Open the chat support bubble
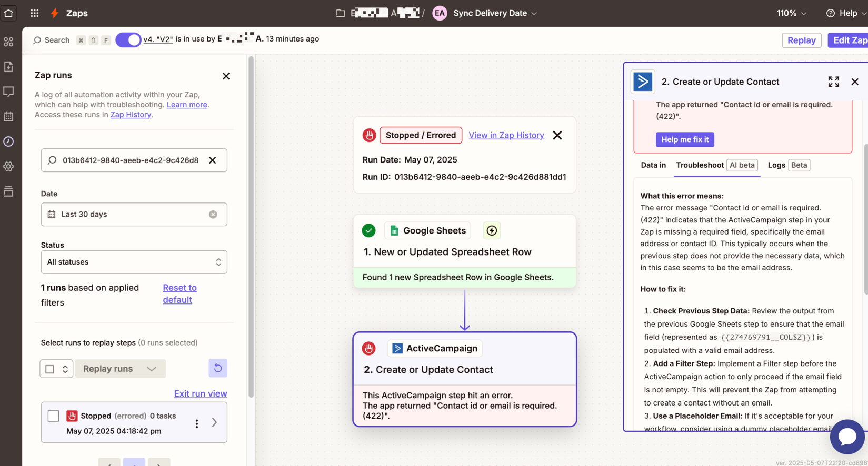The height and width of the screenshot is (466, 868). point(847,437)
